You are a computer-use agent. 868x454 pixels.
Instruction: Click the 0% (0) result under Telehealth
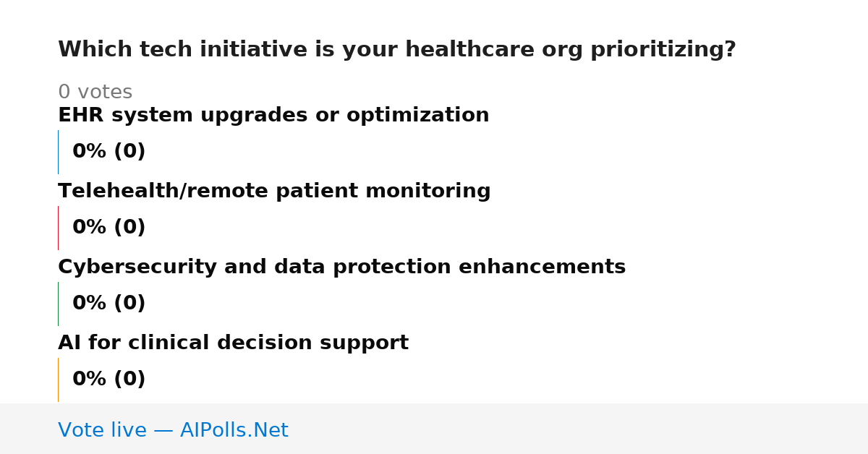[x=109, y=228]
